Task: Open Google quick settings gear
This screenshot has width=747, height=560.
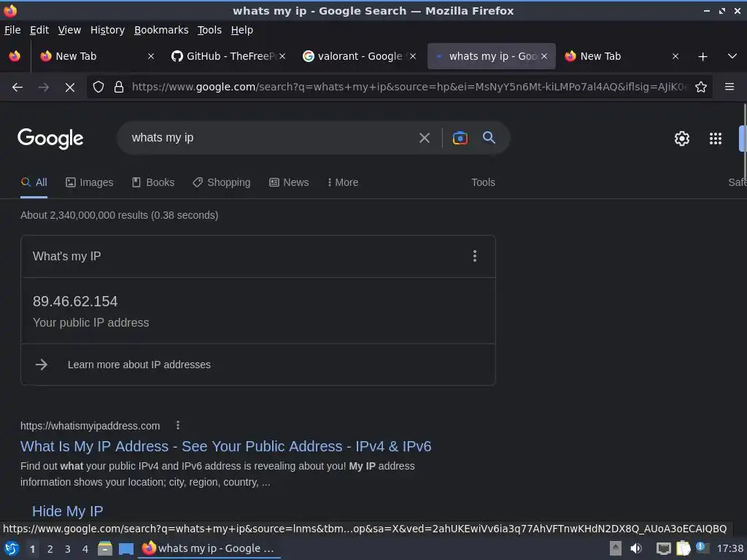Action: tap(682, 139)
